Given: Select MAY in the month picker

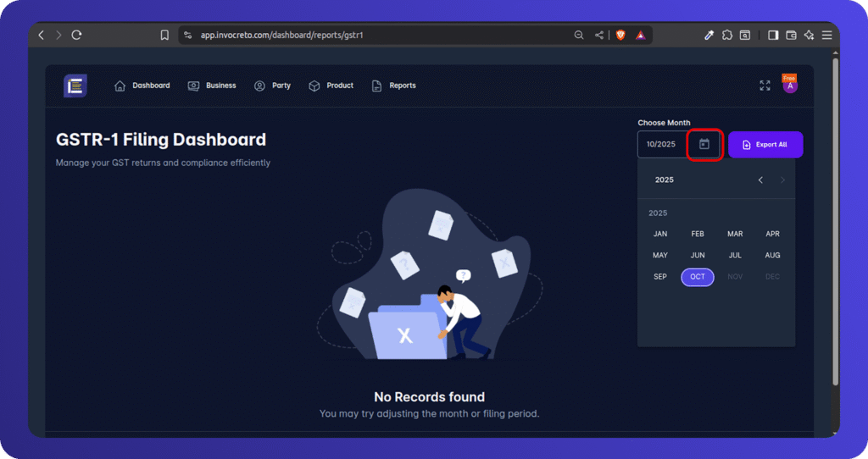Looking at the screenshot, I should point(659,256).
